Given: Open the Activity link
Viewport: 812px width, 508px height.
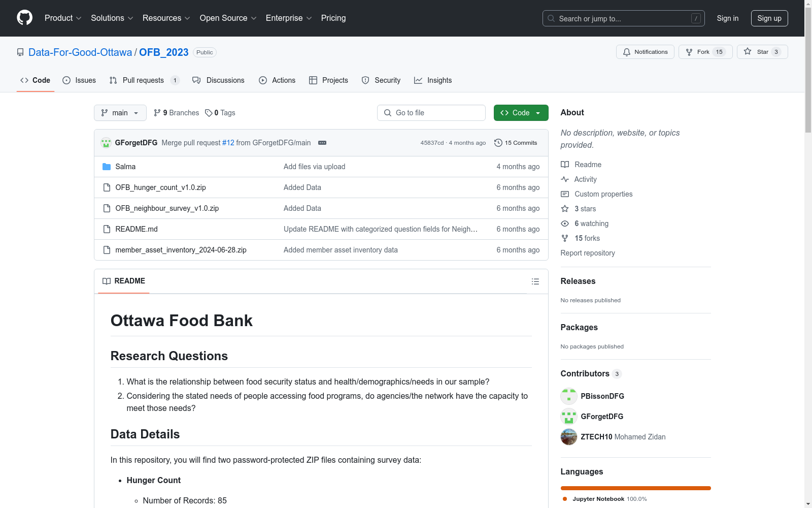Looking at the screenshot, I should (x=579, y=179).
